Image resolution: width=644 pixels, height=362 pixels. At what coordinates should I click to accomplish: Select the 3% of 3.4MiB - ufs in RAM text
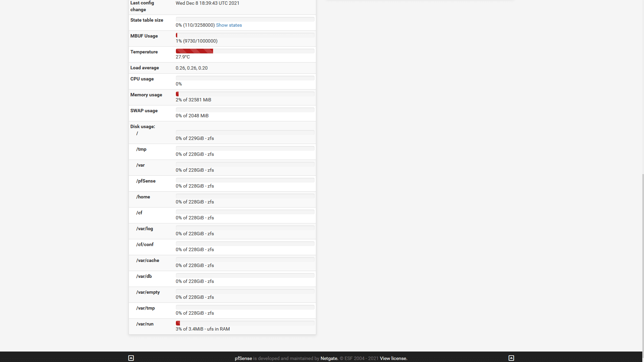pyautogui.click(x=203, y=329)
